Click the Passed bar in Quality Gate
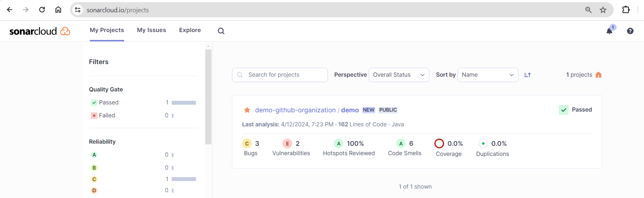The height and width of the screenshot is (198, 644). click(184, 103)
